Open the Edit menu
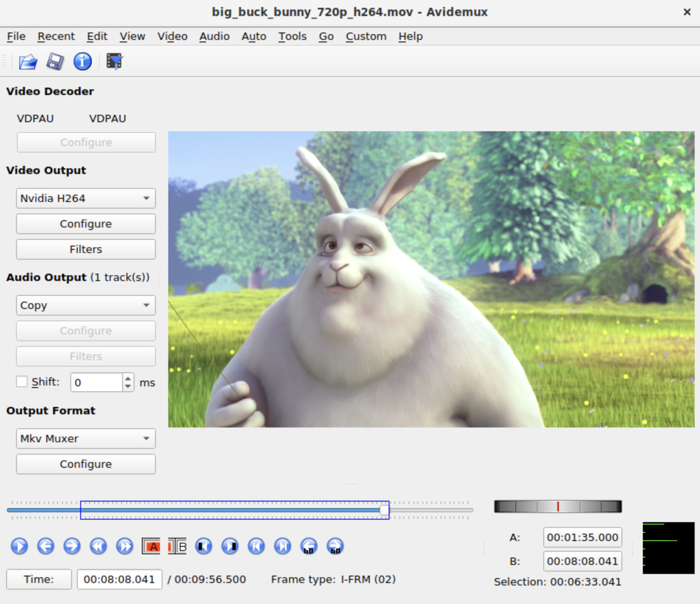 click(x=97, y=36)
